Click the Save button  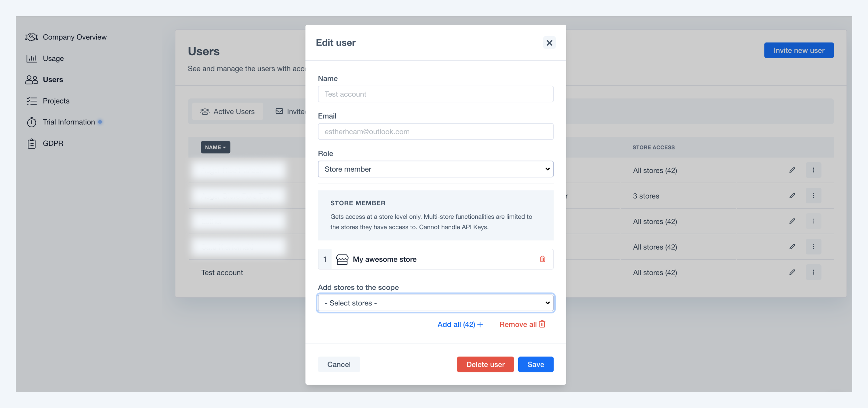click(x=535, y=364)
